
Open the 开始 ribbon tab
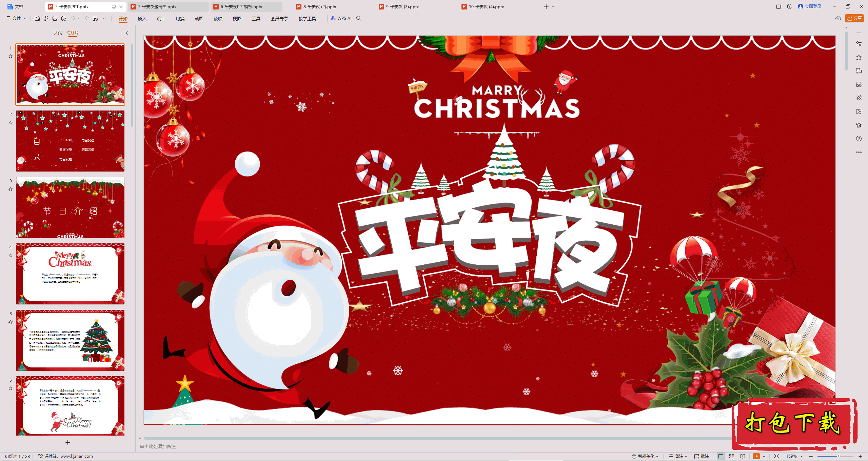(x=123, y=19)
